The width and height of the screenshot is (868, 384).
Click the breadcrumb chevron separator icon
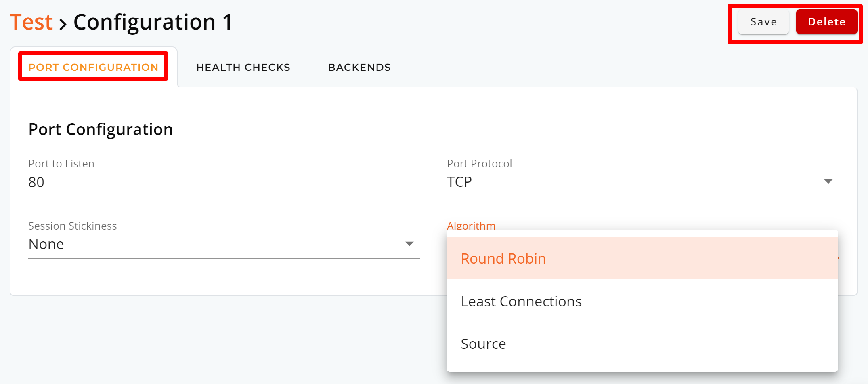[63, 24]
